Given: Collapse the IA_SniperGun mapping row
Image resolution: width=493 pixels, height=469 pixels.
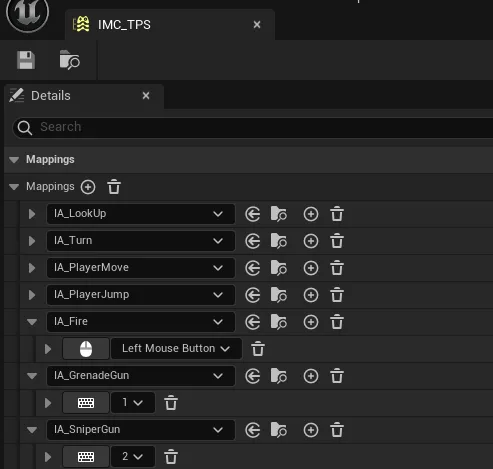Looking at the screenshot, I should point(32,430).
